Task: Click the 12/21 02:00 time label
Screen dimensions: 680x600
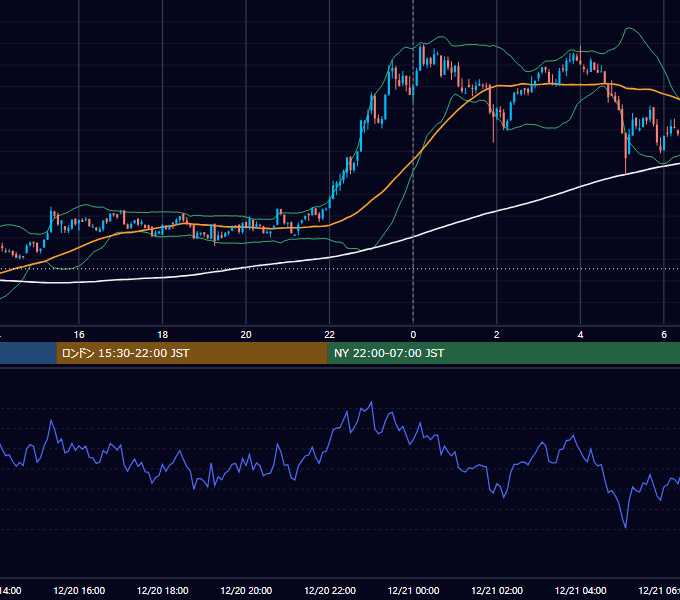Action: [497, 590]
